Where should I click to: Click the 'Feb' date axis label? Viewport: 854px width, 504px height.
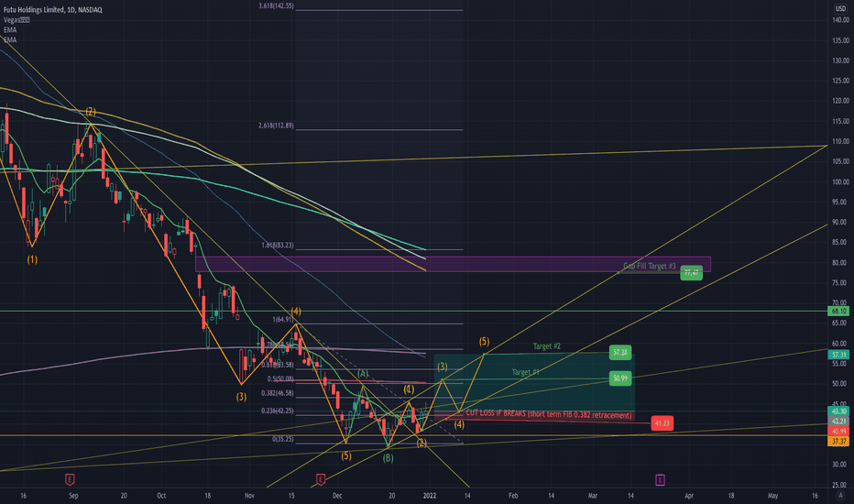click(513, 496)
